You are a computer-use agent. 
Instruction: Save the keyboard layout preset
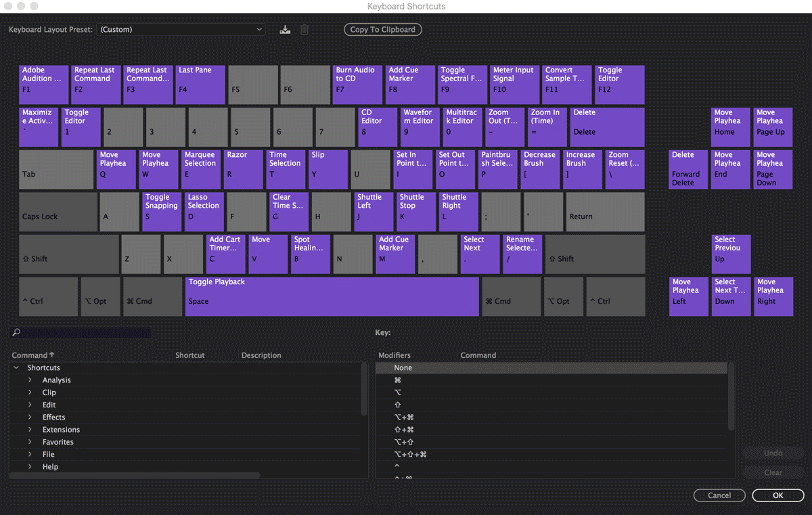tap(285, 29)
